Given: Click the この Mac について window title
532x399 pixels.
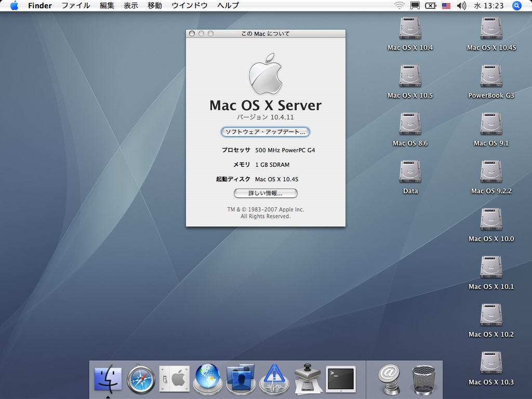Looking at the screenshot, I should click(265, 34).
